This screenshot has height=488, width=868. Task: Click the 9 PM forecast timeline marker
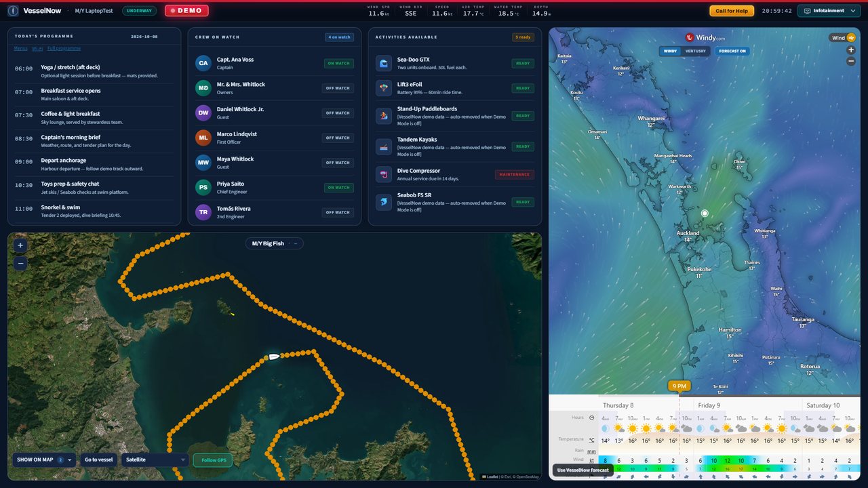[x=679, y=386]
